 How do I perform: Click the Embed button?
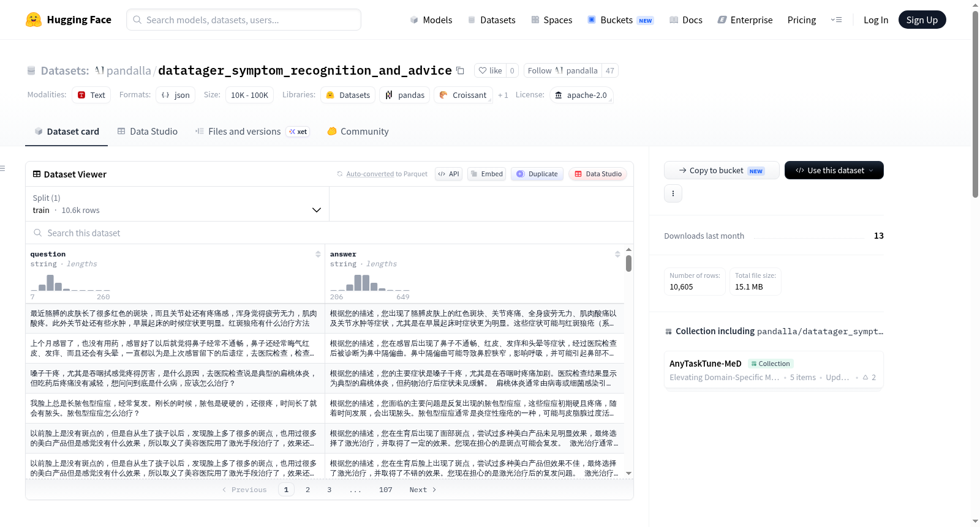tap(487, 174)
